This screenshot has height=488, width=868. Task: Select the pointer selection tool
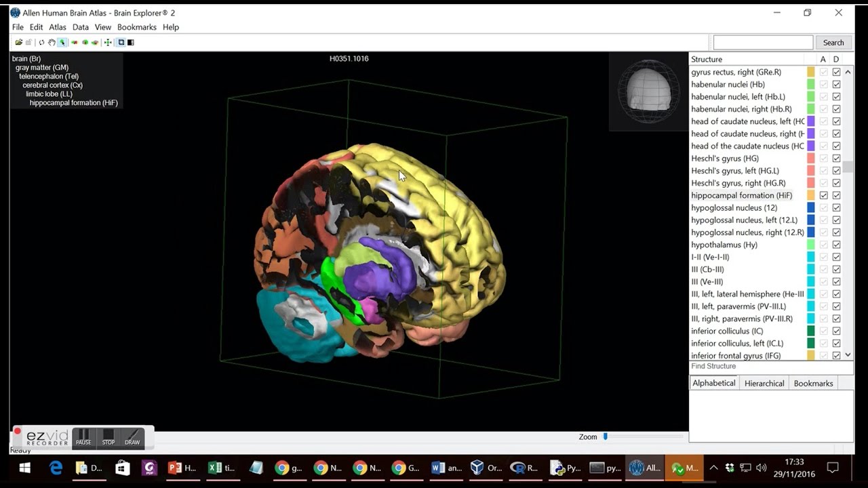click(x=62, y=43)
